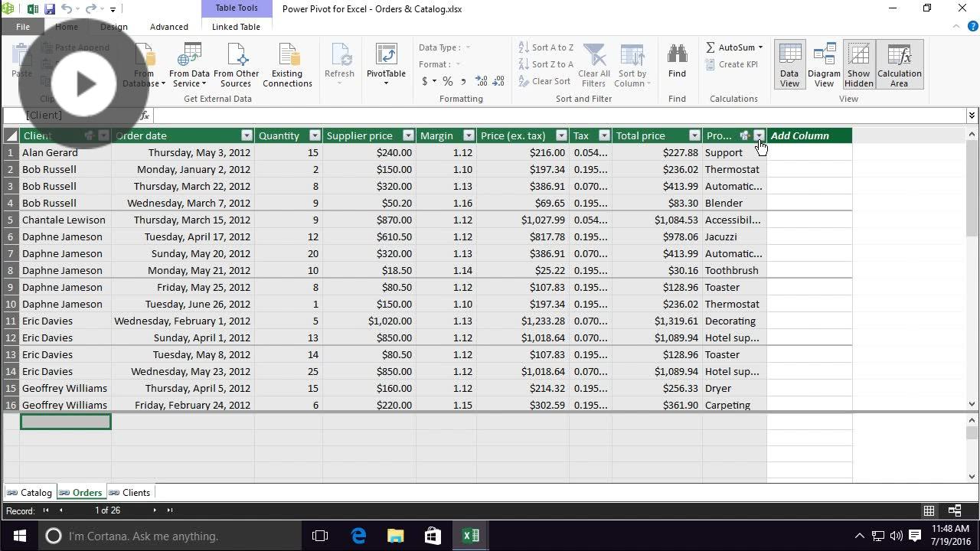Go to last record
Screen dimensions: 980x551
tap(170, 510)
